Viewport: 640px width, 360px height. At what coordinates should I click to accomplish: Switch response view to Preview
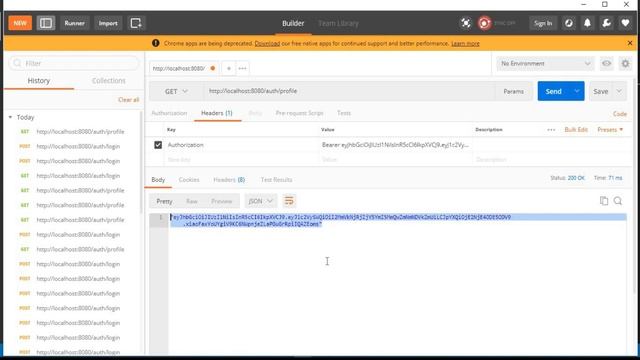[222, 201]
